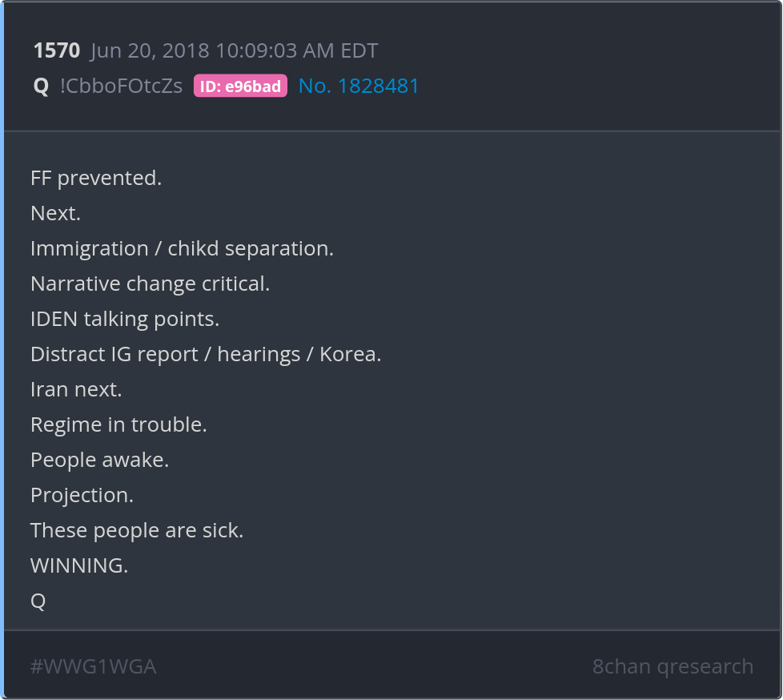The image size is (783, 700).
Task: Open the No. 1828481 link
Action: (359, 86)
